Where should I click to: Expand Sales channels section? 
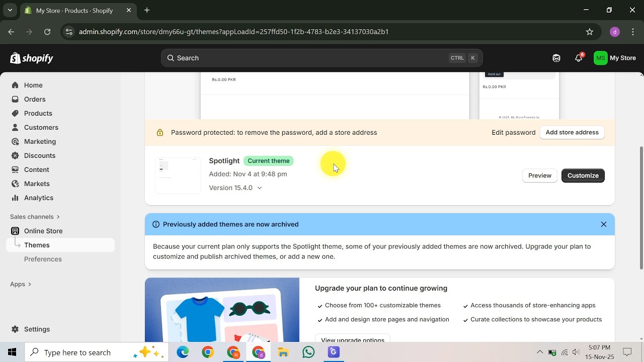tap(35, 217)
